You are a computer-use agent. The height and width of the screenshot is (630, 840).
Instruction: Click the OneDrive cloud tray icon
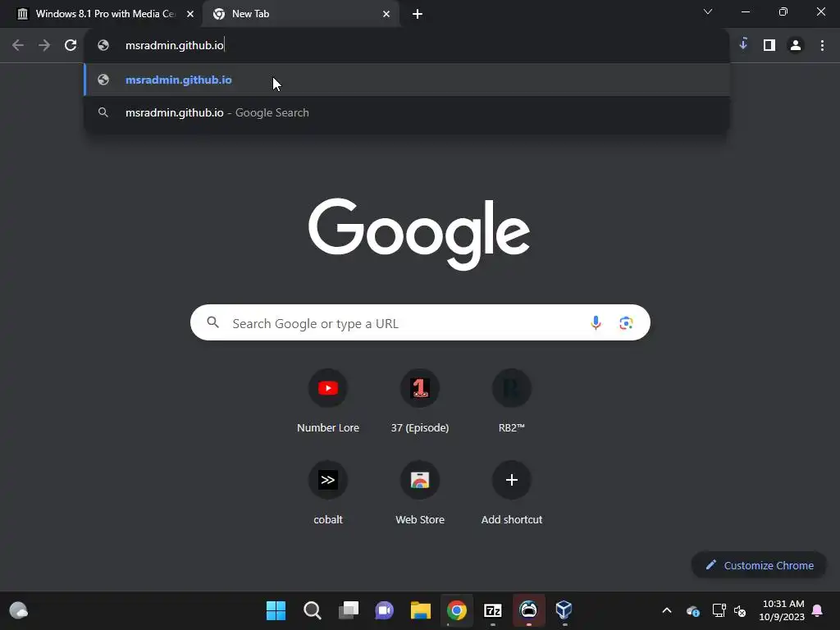pos(692,610)
